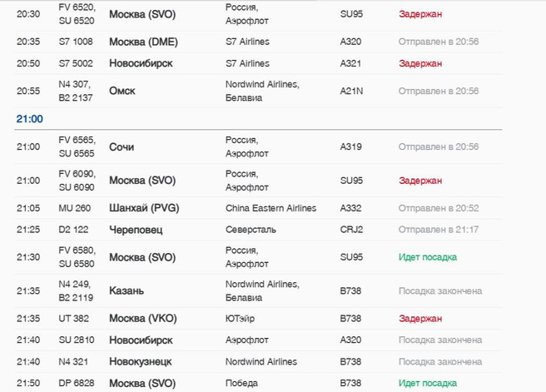Screen dimensions: 546x392
Task: Open the Победа airline entry
Action: [x=244, y=383]
